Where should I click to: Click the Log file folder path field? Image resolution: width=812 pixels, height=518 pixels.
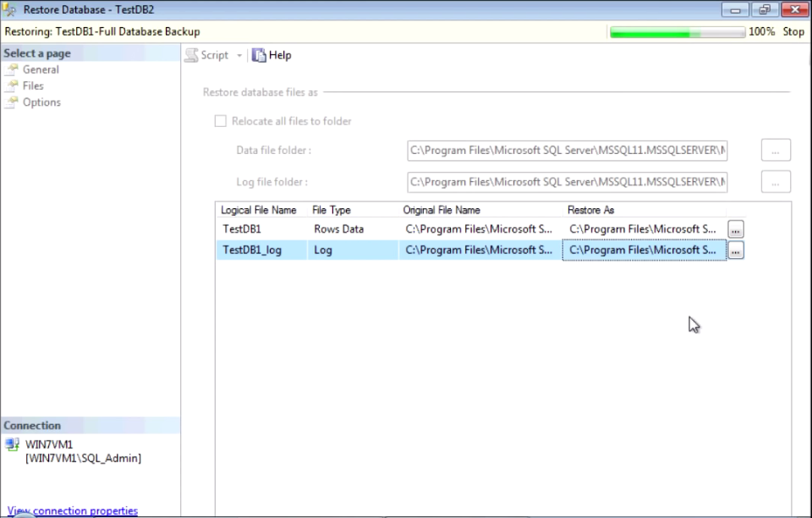tap(567, 182)
